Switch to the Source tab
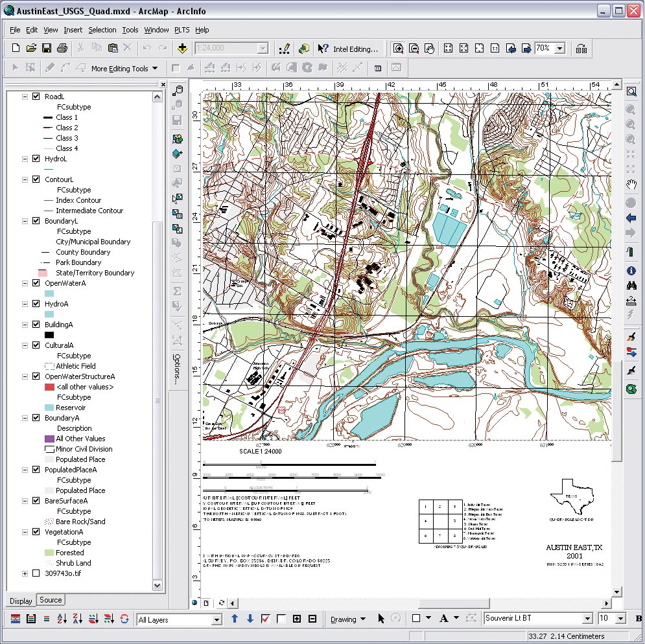 click(x=51, y=600)
